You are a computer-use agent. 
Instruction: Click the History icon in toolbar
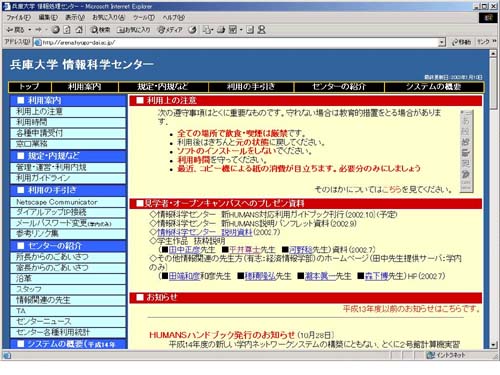pos(192,30)
